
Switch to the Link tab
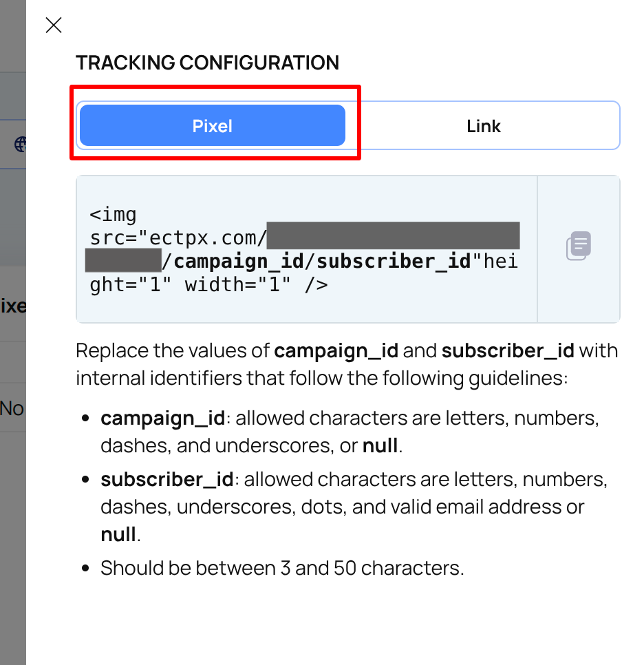(483, 126)
